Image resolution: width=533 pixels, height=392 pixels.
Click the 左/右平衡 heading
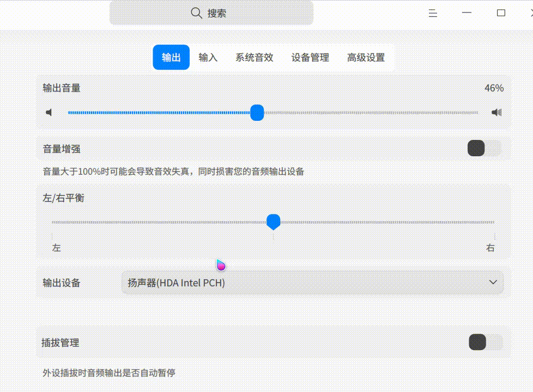[x=63, y=198]
